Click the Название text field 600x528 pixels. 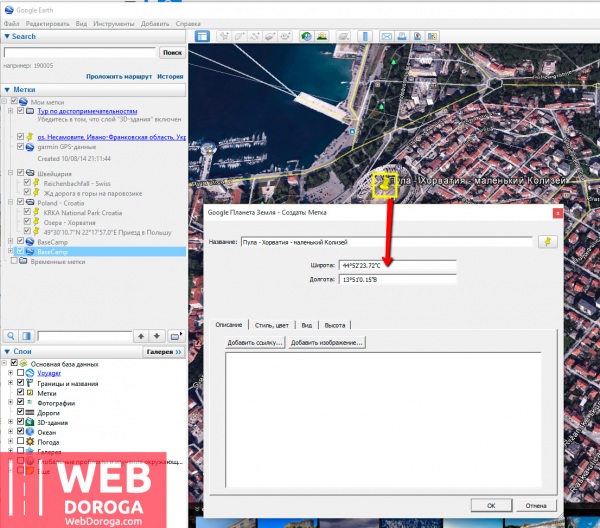386,242
